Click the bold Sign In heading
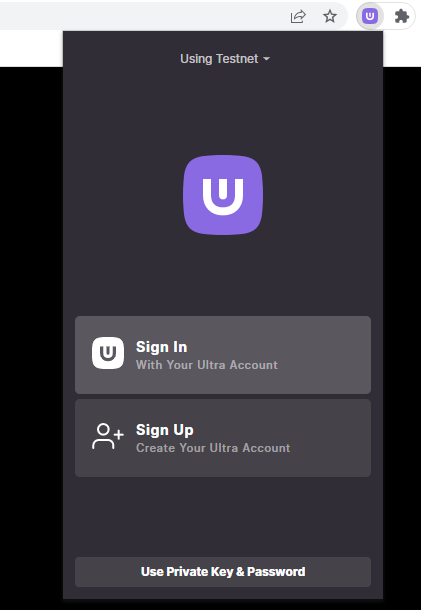 click(x=161, y=347)
